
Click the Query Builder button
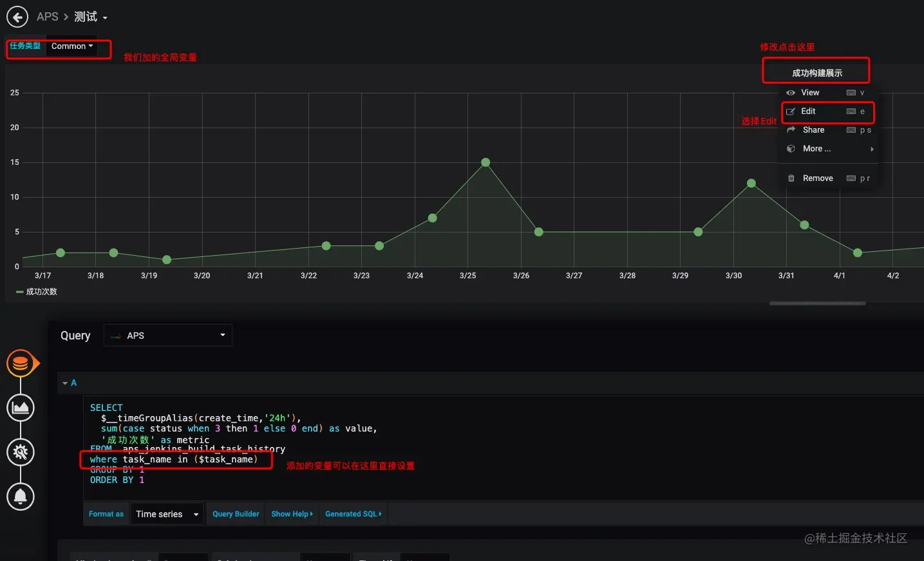236,514
